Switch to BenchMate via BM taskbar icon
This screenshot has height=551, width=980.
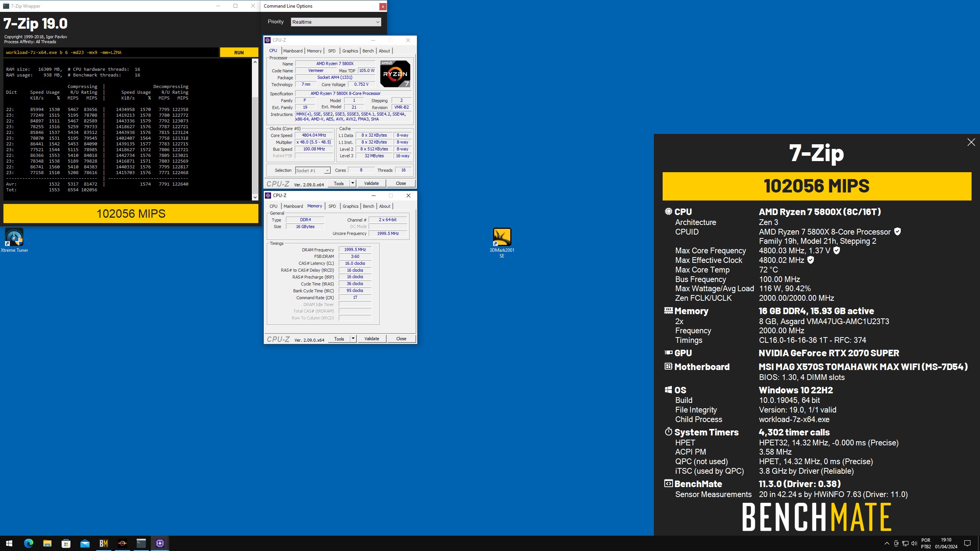click(x=104, y=543)
